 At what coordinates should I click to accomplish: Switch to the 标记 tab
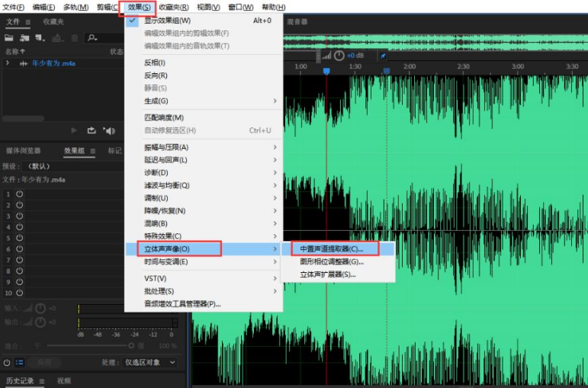pyautogui.click(x=114, y=151)
